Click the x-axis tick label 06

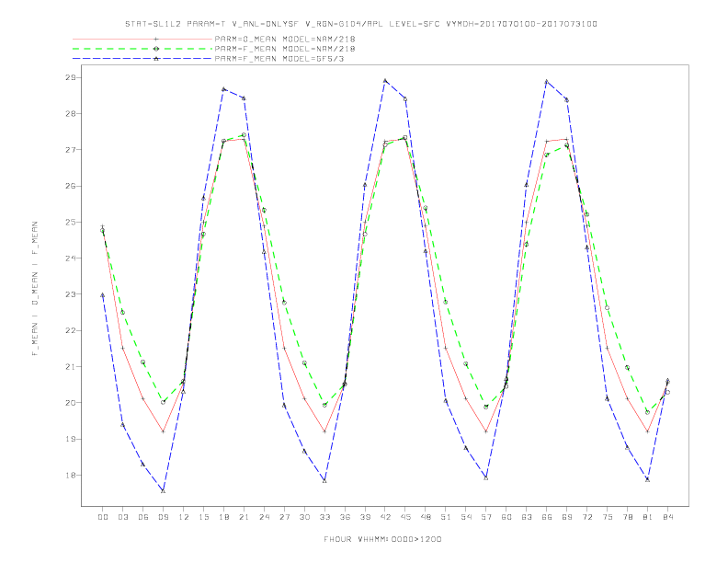(x=143, y=517)
